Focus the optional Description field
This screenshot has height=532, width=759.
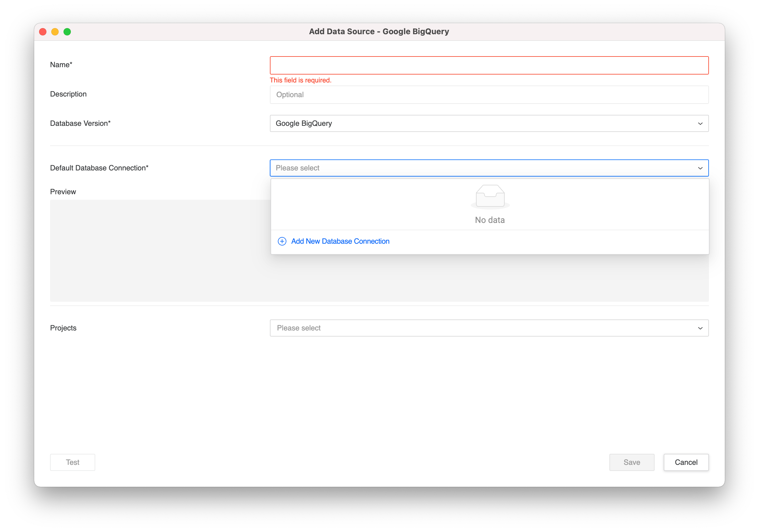pos(489,95)
